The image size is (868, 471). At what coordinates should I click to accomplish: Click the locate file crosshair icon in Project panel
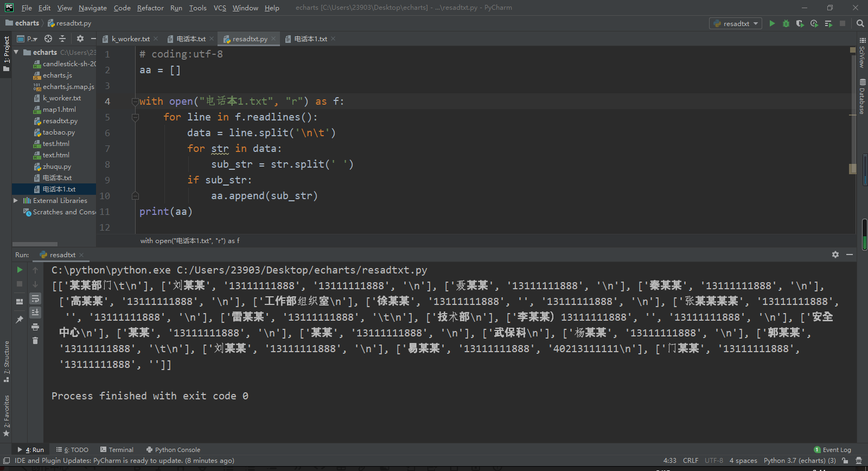[48, 39]
